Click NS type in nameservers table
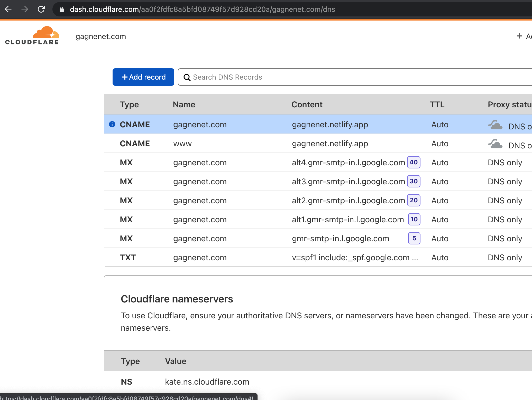532x400 pixels. (126, 382)
